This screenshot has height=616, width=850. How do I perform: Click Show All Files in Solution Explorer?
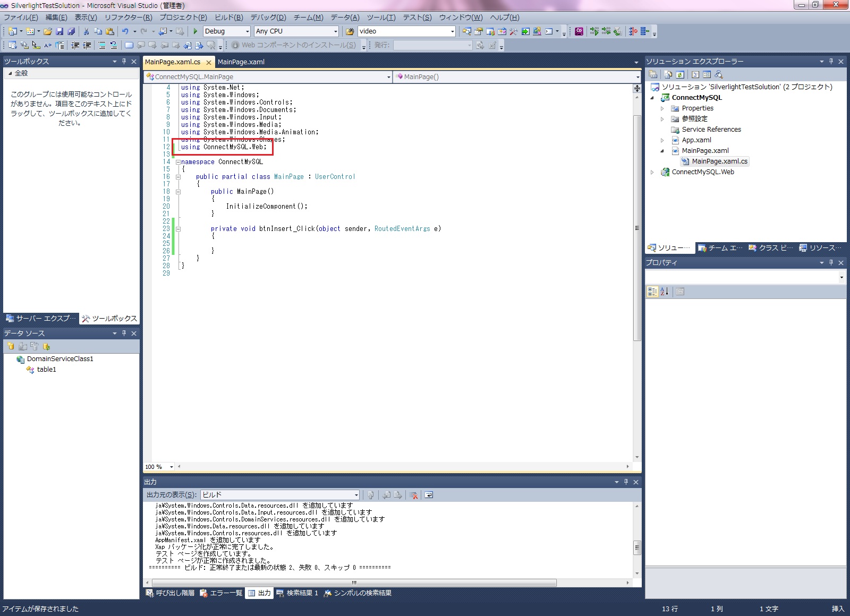click(x=668, y=74)
